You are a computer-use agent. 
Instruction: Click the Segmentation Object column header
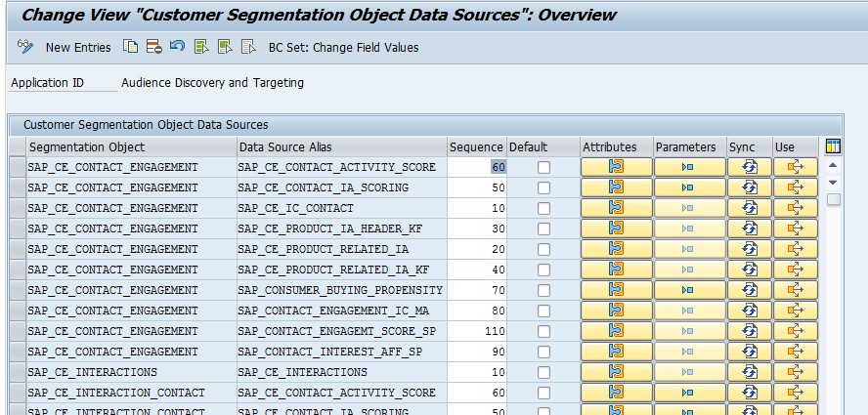pyautogui.click(x=131, y=147)
